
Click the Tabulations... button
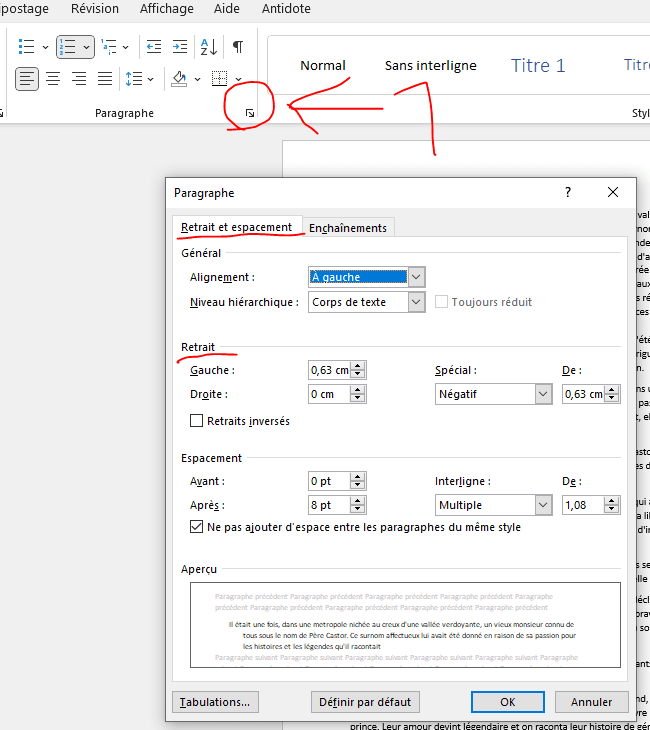pyautogui.click(x=217, y=702)
